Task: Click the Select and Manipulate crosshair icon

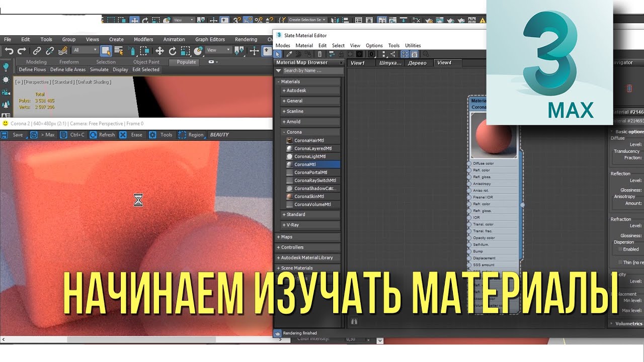Action: click(254, 50)
